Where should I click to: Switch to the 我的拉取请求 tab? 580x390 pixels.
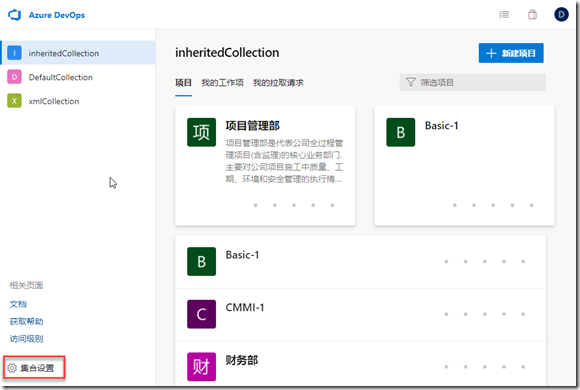(x=278, y=83)
